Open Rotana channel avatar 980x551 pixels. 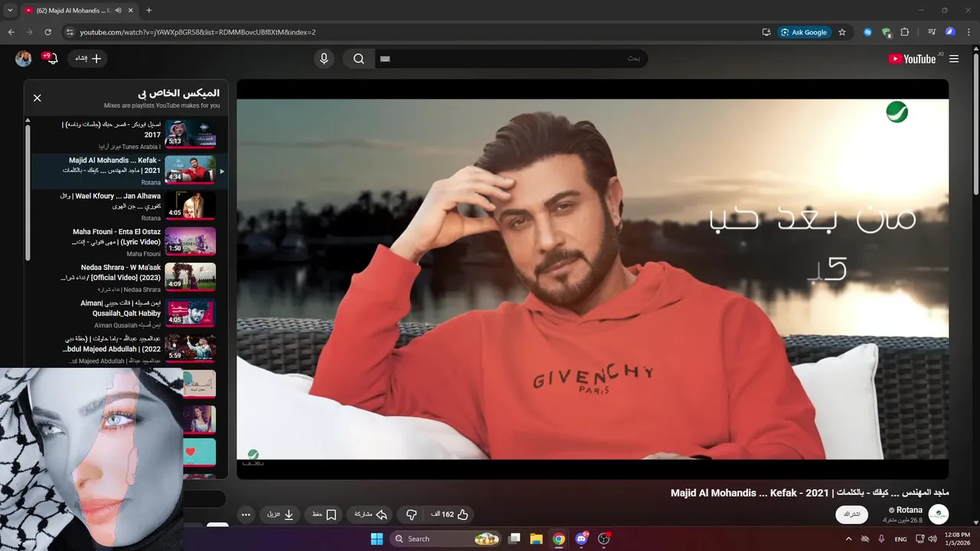coord(938,514)
